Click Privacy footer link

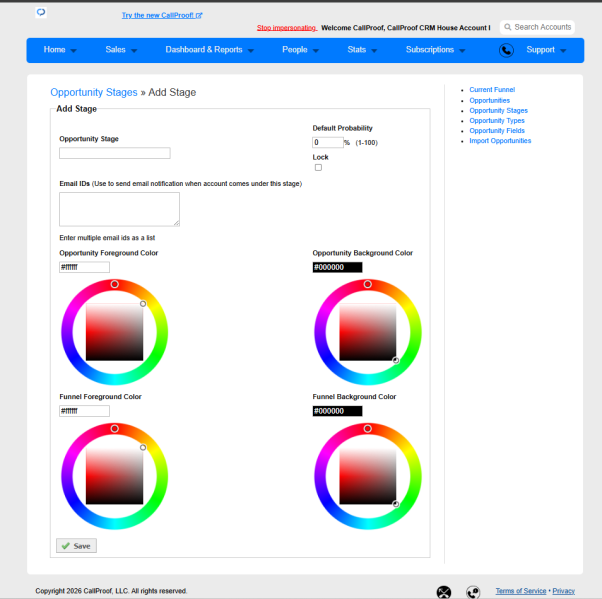563,591
